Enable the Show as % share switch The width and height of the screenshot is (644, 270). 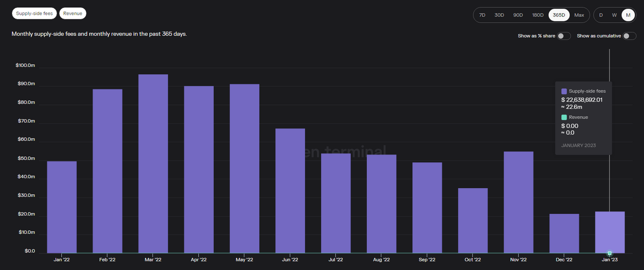click(x=564, y=36)
